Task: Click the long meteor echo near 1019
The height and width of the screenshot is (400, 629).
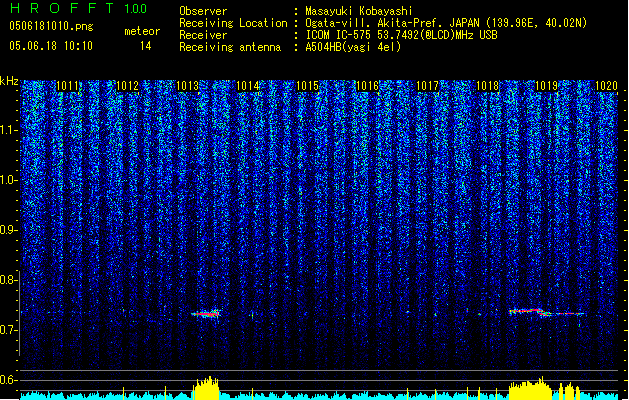Action: click(x=546, y=312)
